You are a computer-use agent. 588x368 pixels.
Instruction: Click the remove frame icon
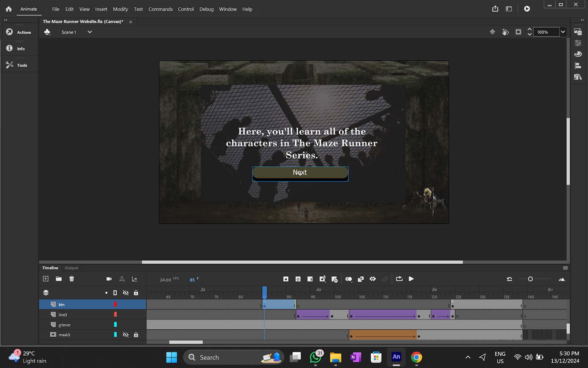(x=334, y=279)
